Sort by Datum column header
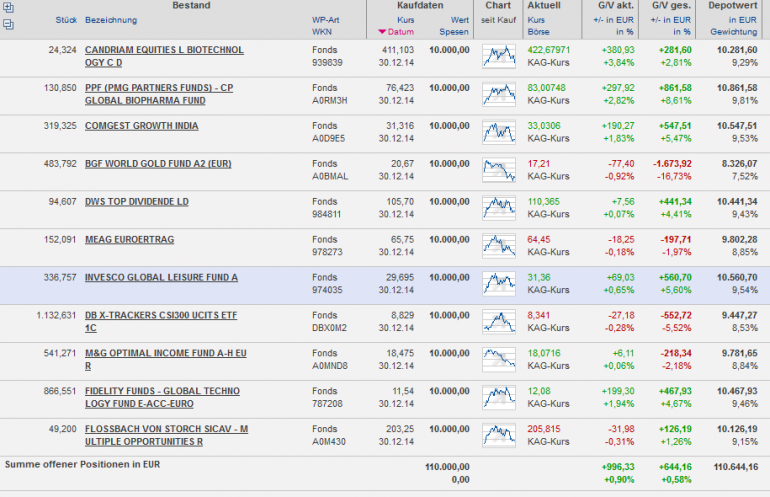The height and width of the screenshot is (497, 770). 396,32
